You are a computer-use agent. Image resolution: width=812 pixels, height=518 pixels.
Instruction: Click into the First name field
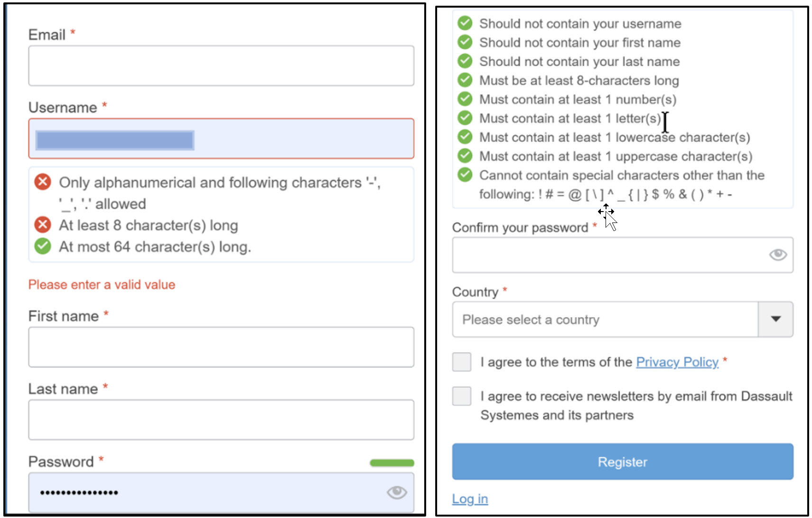click(221, 347)
